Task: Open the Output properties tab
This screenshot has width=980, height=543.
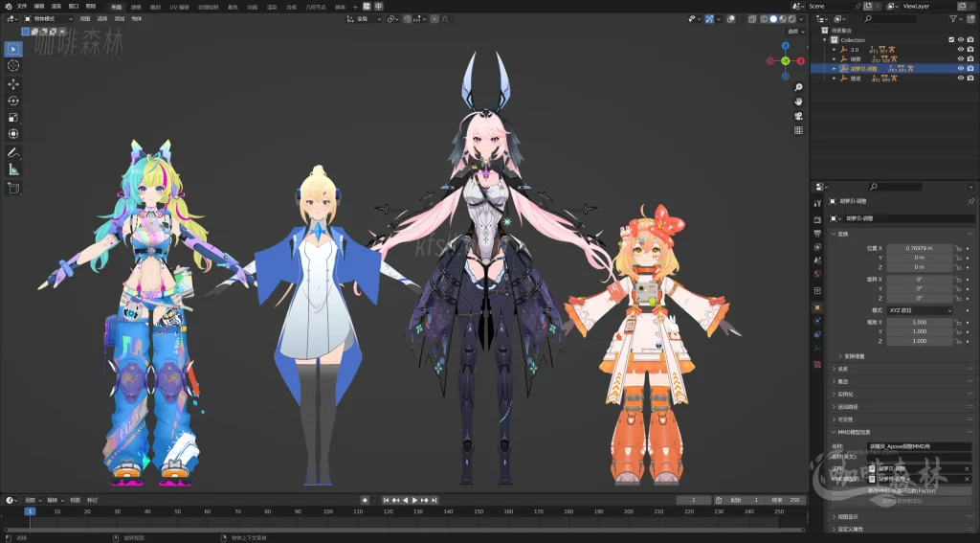Action: coord(817,234)
